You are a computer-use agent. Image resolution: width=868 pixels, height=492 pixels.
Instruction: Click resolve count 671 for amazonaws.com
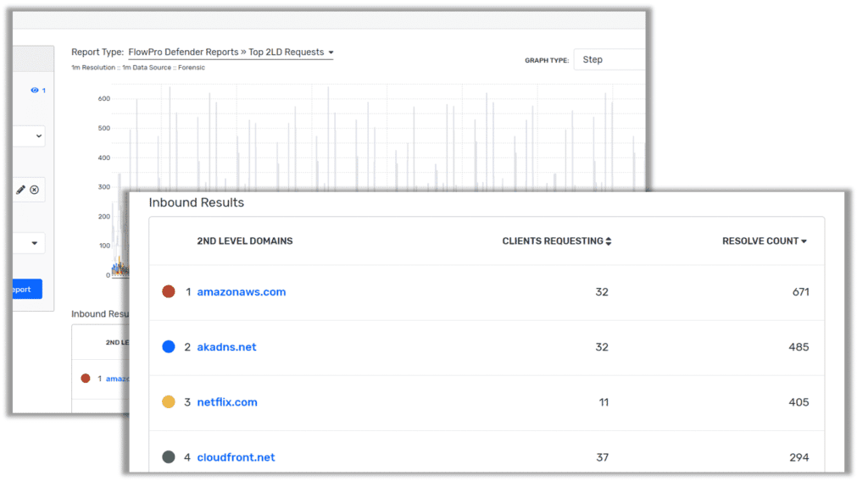coord(800,292)
